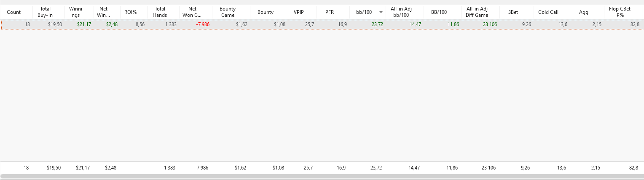Sort by the PFR column header
Screen dimensions: 644x180
[330, 12]
